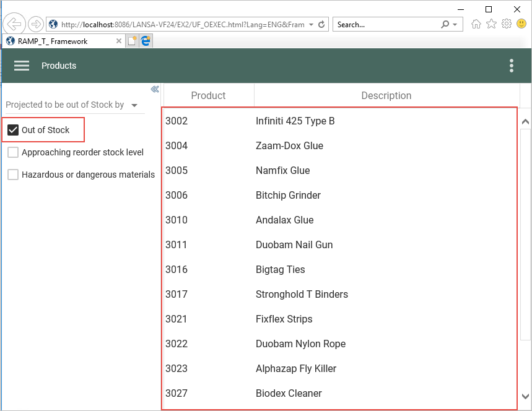532x411 pixels.
Task: Open the address bar URL history dropdown
Action: (311, 25)
